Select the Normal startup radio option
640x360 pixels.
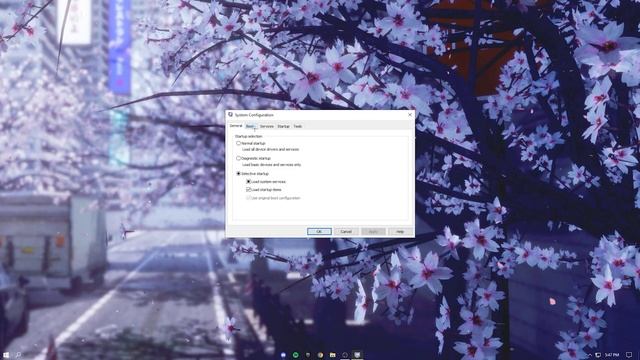pyautogui.click(x=238, y=143)
